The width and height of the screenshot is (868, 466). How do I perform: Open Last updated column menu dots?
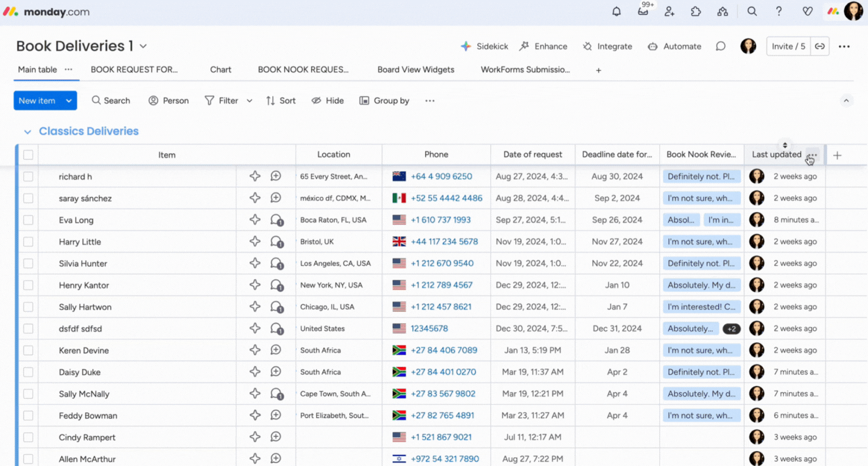click(x=812, y=155)
